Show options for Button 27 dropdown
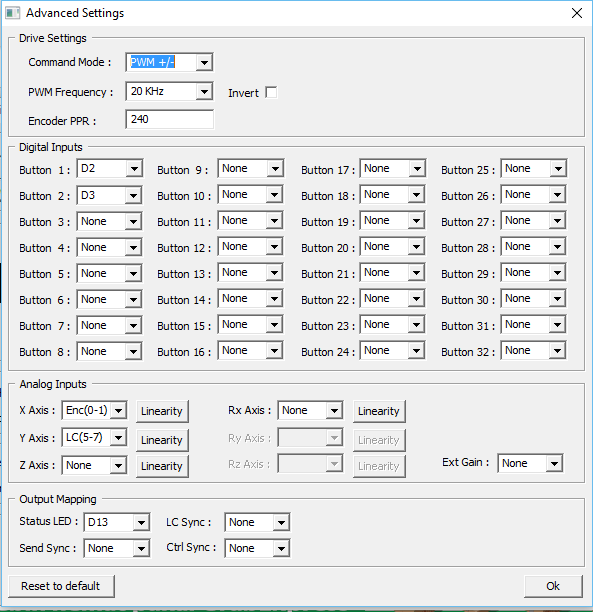 point(534,221)
